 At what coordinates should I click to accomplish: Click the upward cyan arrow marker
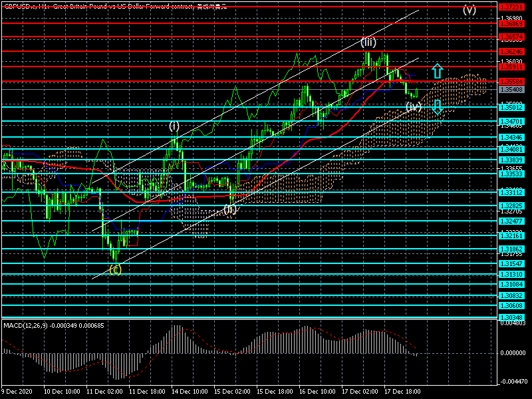(x=436, y=70)
